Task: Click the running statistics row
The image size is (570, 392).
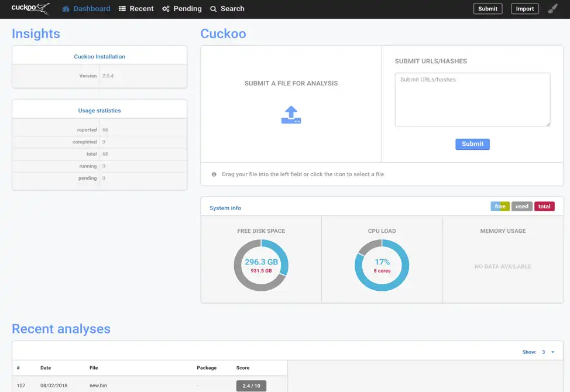Action: pos(99,166)
